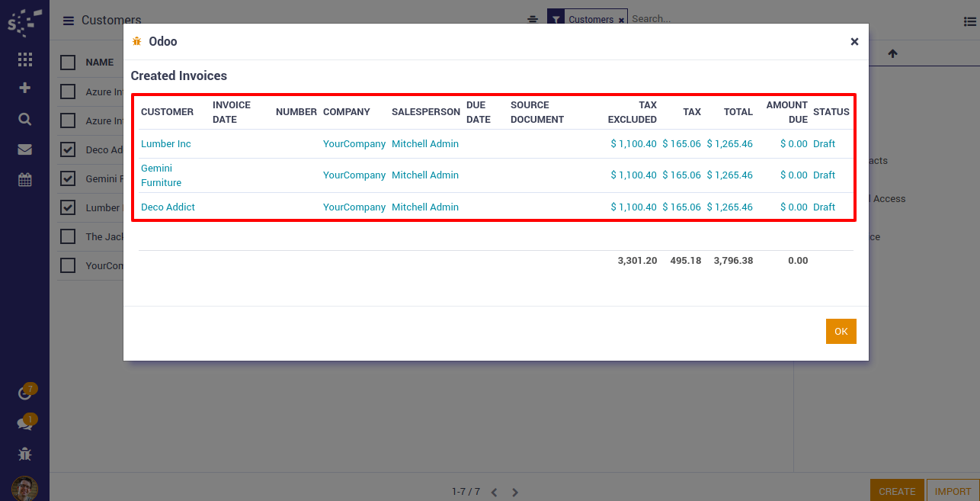Toggle the hamburger menu beside Customers title

[69, 21]
